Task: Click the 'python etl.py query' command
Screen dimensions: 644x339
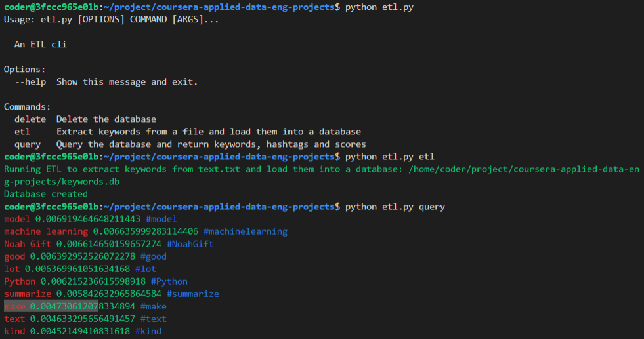Action: coord(395,207)
